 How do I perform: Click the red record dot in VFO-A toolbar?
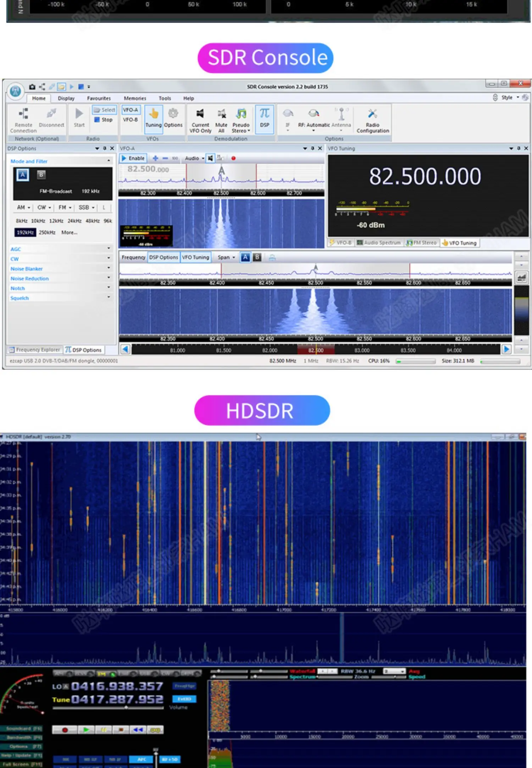pos(233,158)
